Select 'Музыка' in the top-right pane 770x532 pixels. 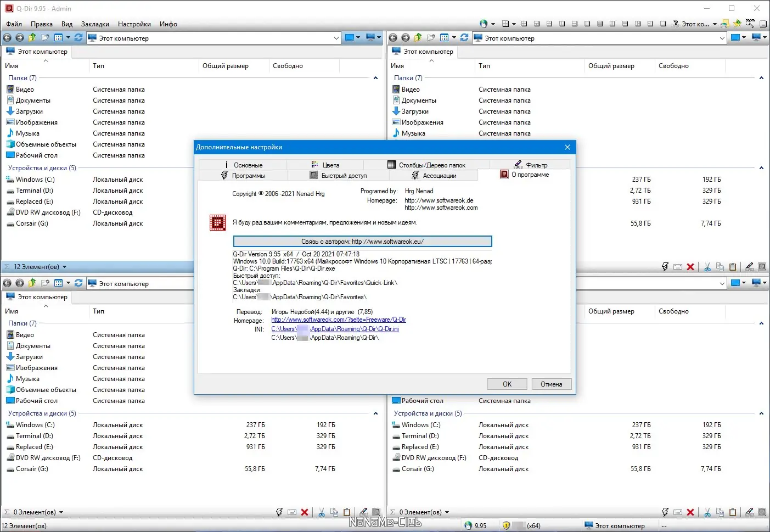point(413,133)
